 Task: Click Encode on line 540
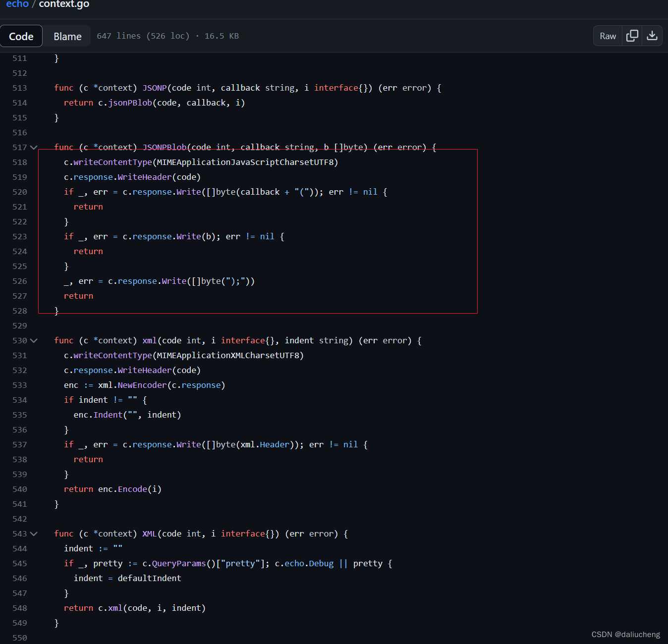pyautogui.click(x=132, y=489)
